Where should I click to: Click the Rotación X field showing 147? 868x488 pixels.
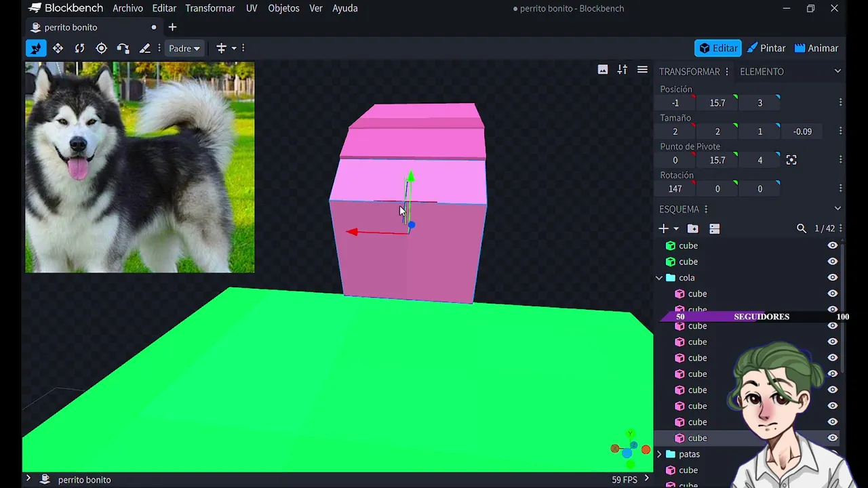(675, 188)
